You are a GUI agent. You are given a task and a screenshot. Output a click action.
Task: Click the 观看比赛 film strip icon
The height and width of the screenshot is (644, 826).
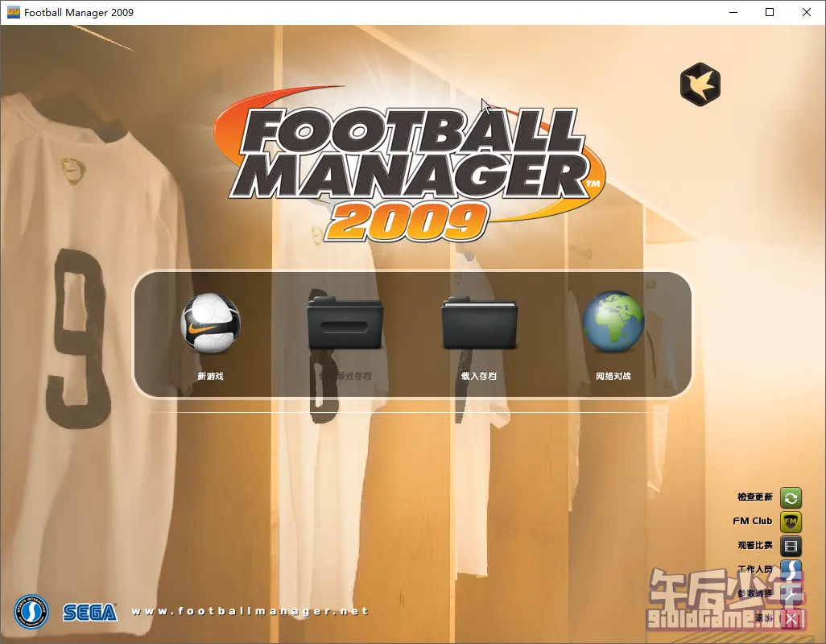791,546
